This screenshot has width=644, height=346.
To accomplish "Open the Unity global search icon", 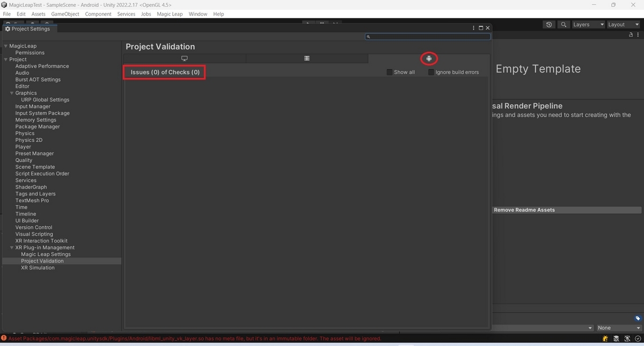I will 563,25.
